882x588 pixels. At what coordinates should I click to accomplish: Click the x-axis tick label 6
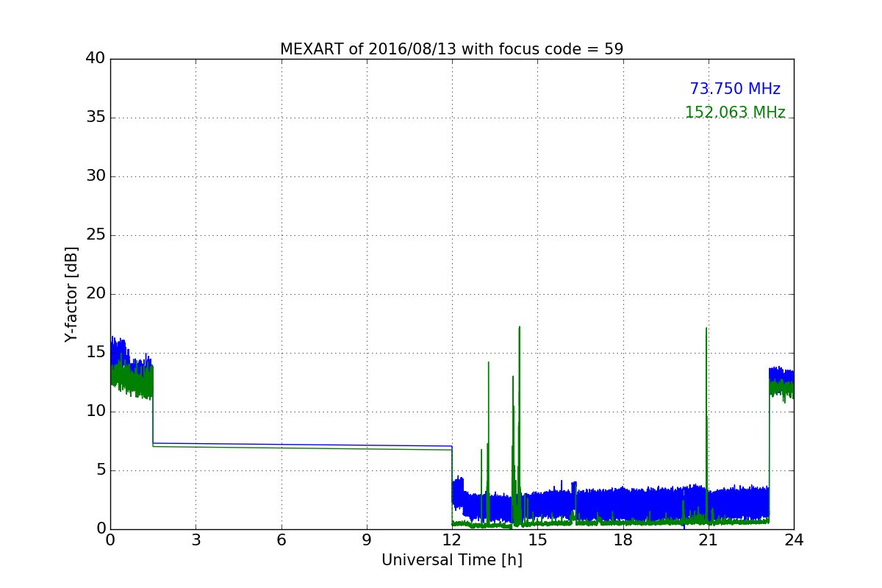click(x=281, y=540)
